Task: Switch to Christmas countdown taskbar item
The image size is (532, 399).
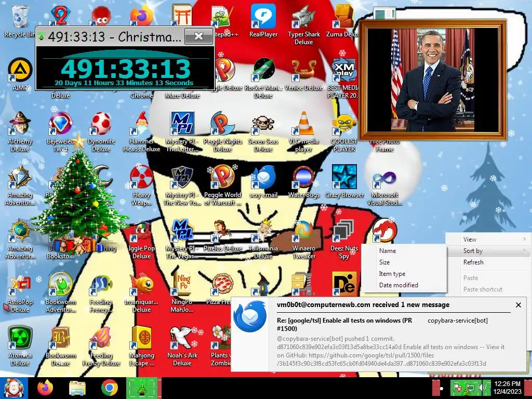Action: click(x=142, y=388)
